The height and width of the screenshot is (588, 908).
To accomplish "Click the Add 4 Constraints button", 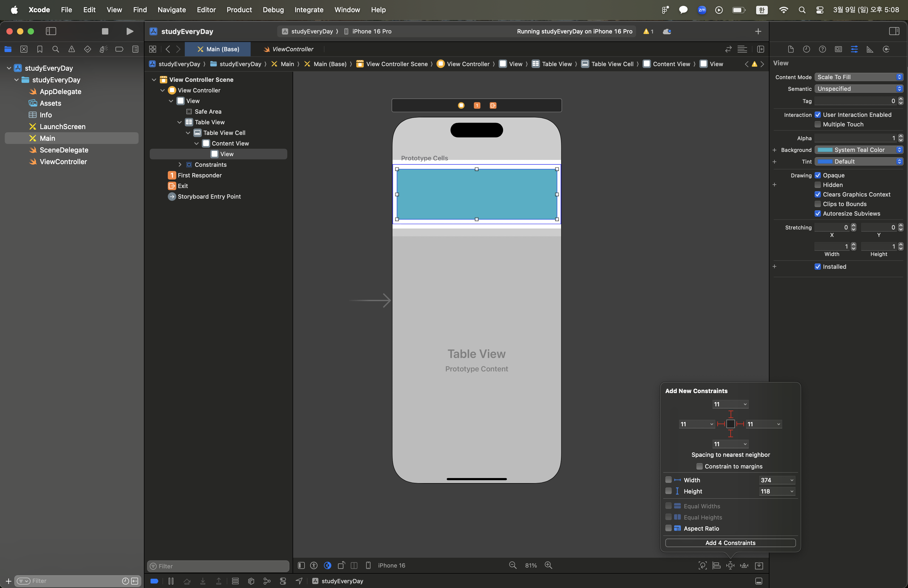I will (730, 543).
